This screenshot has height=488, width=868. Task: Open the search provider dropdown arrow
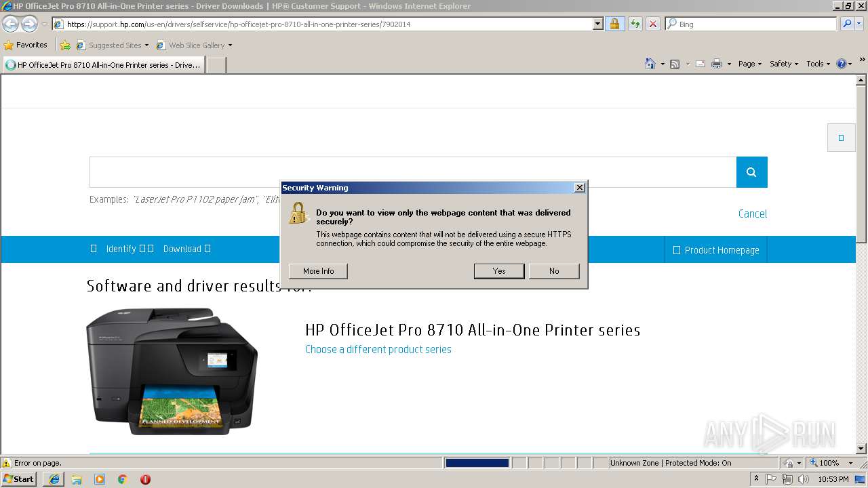pos(859,24)
